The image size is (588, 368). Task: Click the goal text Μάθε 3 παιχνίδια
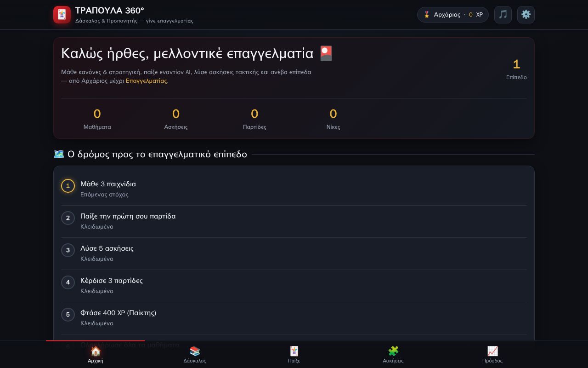[108, 184]
